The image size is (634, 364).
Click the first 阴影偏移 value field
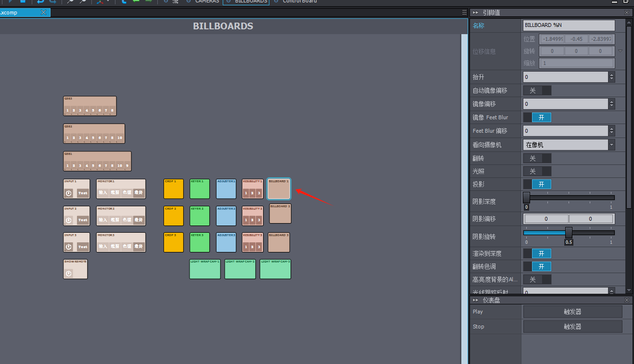[x=546, y=219]
